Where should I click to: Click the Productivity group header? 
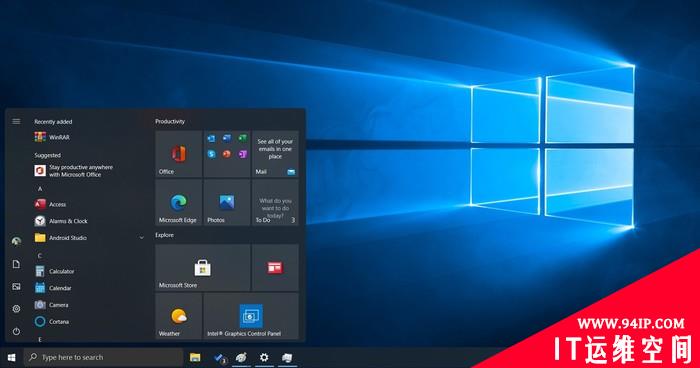point(170,121)
